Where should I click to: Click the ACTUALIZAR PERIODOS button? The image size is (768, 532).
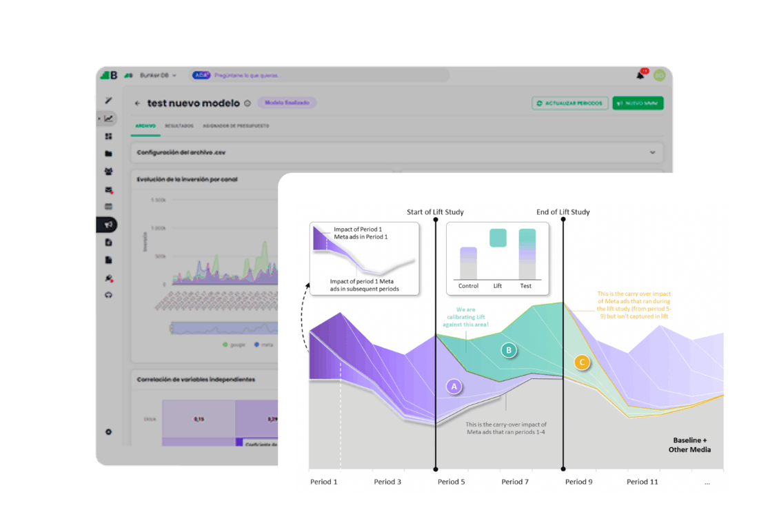click(570, 103)
